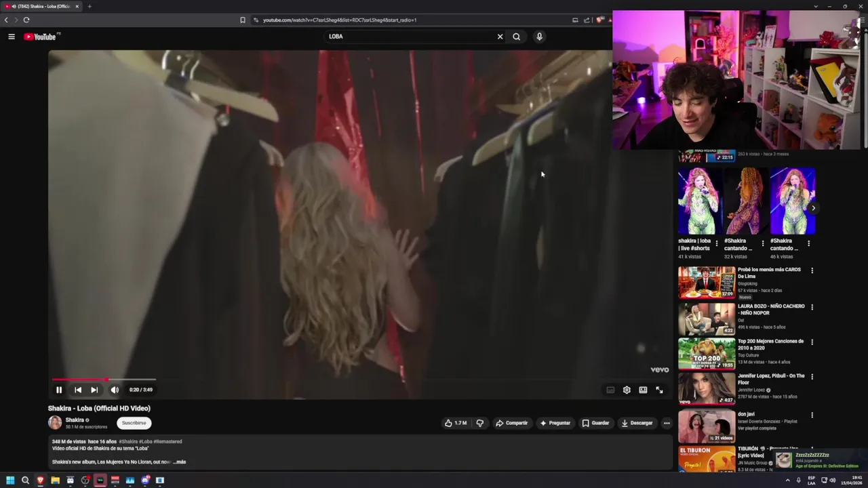Open options for middle '#Shakira cantando' short
868x488 pixels.
[763, 243]
